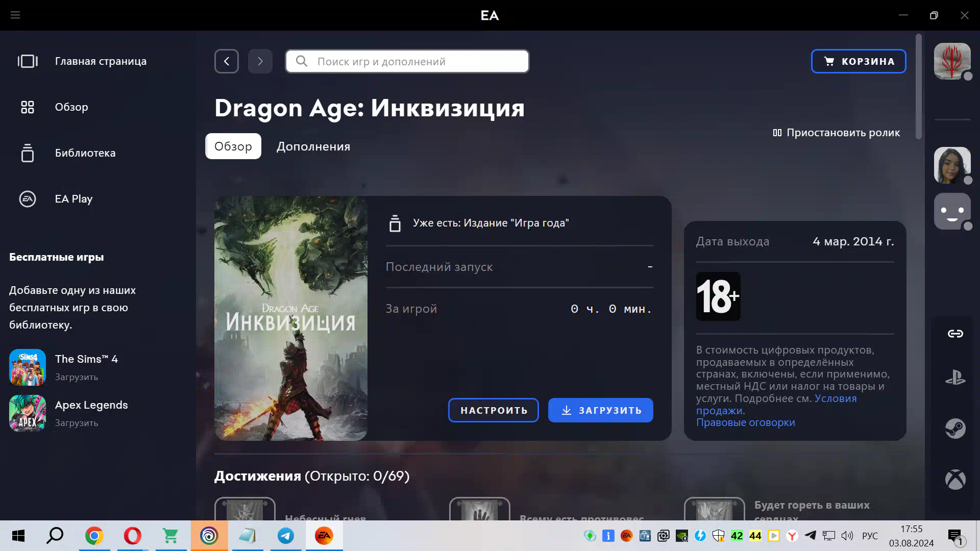
Task: Open the Корзина cart
Action: [859, 61]
